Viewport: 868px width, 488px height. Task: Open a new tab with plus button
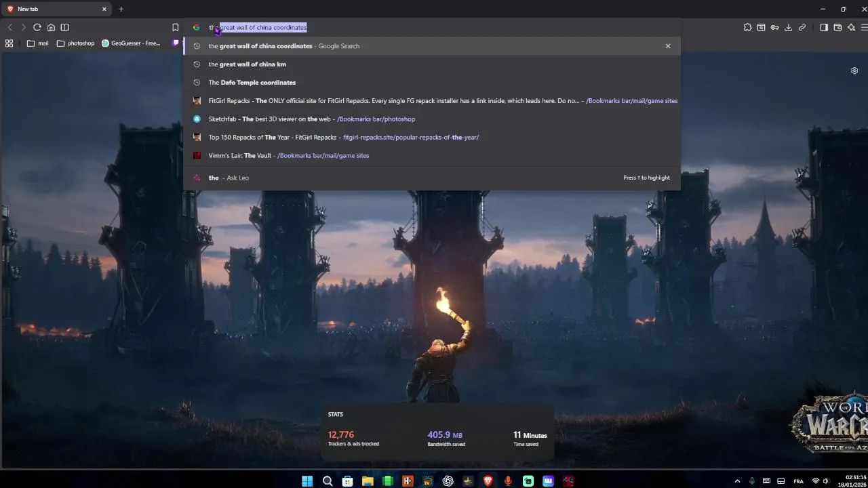pos(121,9)
